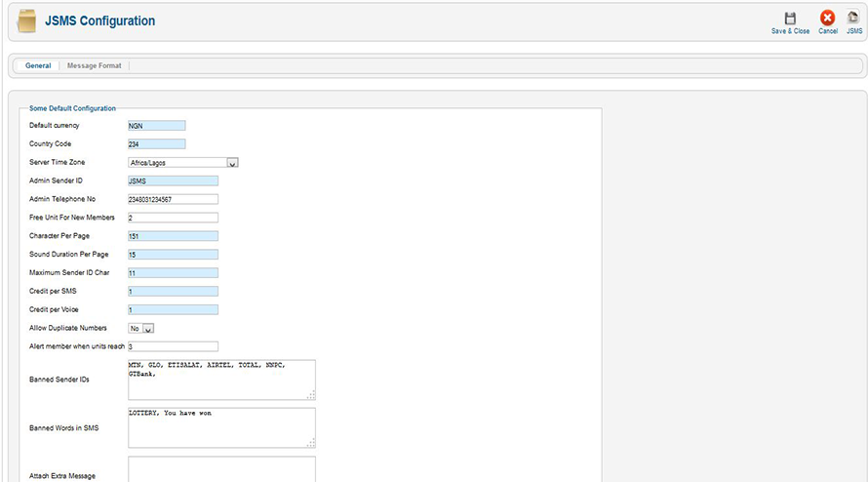
Task: Click the Default currency field
Action: tap(156, 126)
